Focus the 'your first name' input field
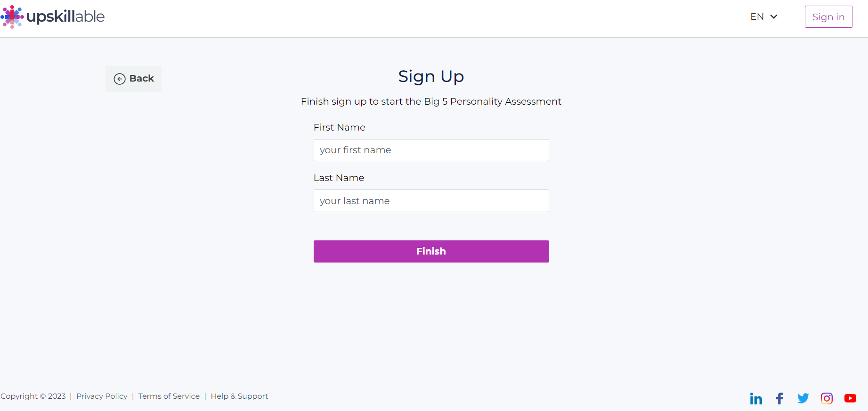The height and width of the screenshot is (411, 868). click(x=431, y=150)
